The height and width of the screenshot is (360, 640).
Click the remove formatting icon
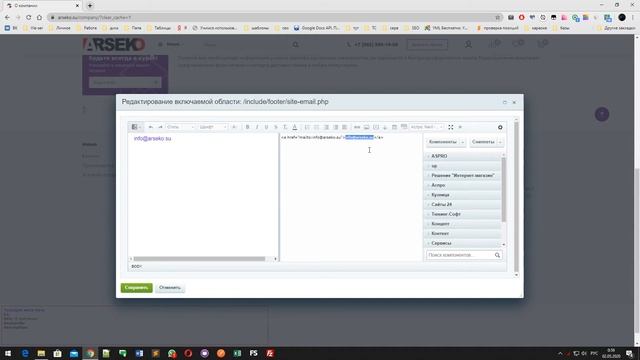click(285, 127)
